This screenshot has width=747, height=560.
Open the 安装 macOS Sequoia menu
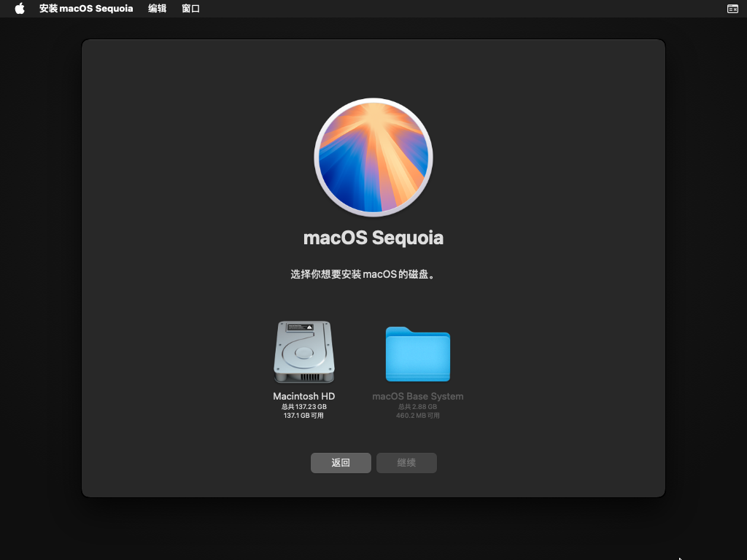point(86,9)
